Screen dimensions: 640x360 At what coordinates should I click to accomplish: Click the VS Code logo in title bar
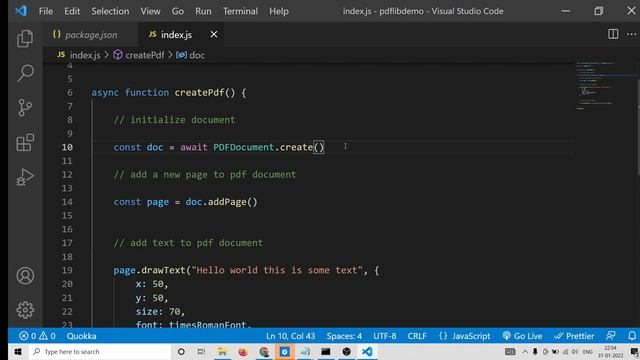21,11
